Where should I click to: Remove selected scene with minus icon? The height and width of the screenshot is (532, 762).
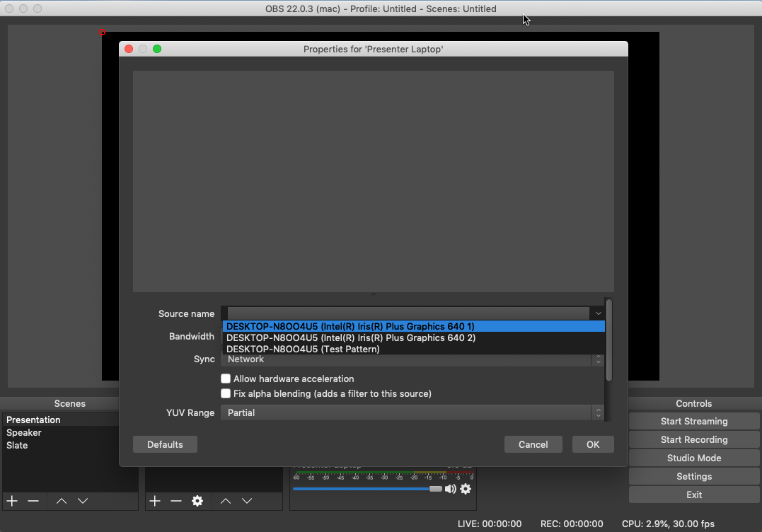point(33,501)
